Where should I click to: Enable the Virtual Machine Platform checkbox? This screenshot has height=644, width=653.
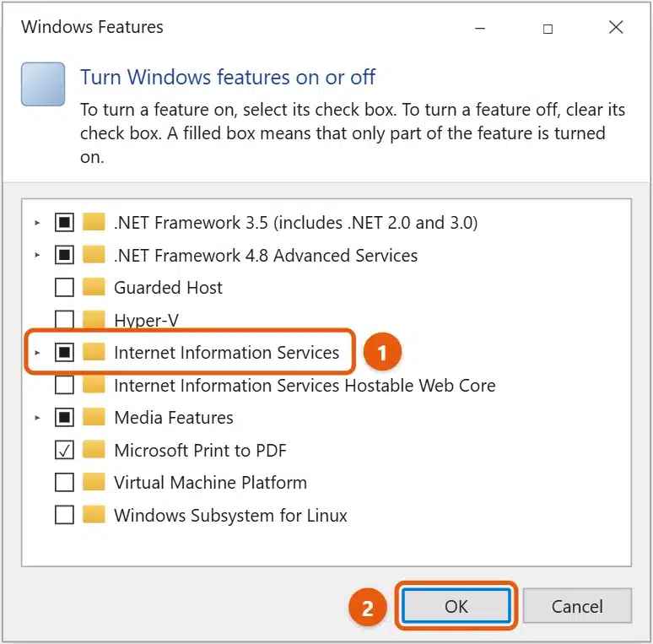[x=64, y=483]
